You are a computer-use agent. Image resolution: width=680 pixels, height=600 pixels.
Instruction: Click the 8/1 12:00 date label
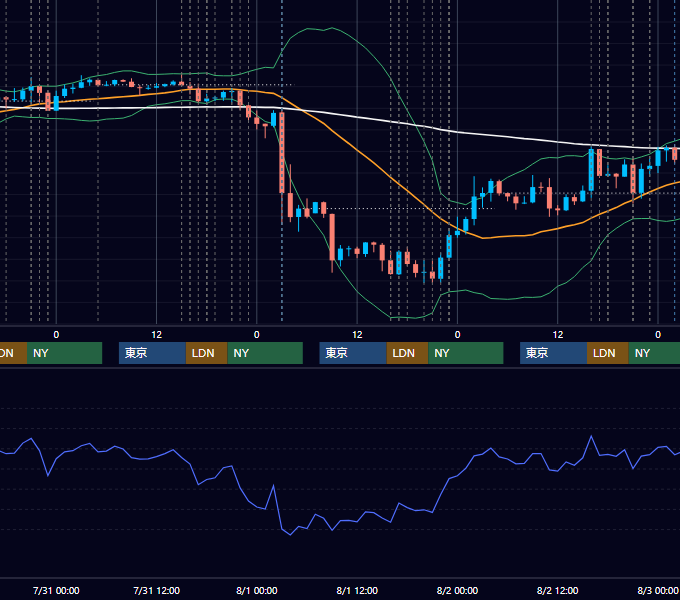tap(357, 590)
